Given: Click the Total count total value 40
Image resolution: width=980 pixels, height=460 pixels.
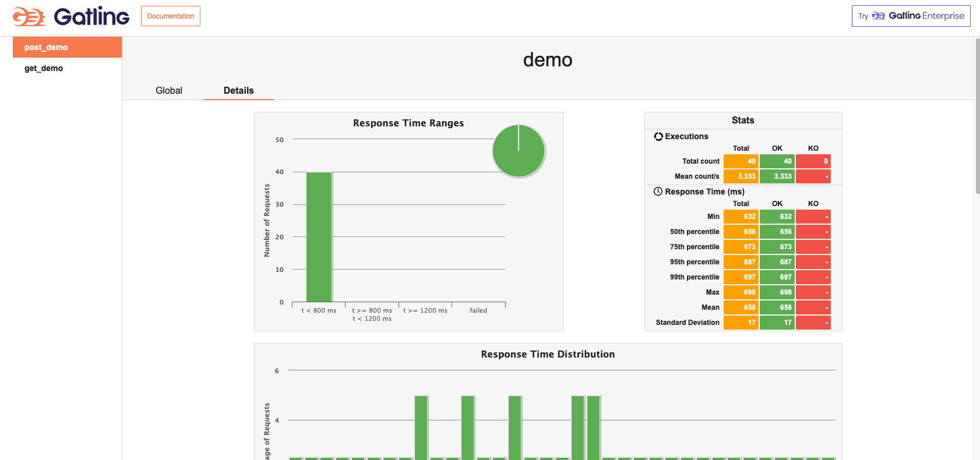Looking at the screenshot, I should (x=741, y=161).
